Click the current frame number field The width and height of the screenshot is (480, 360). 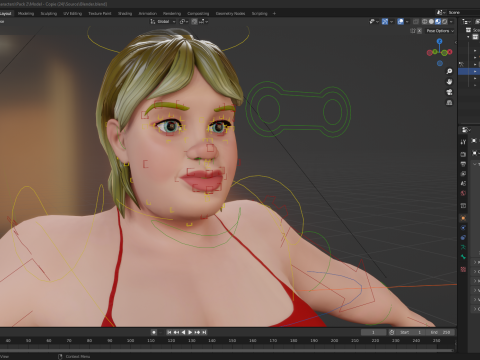tap(373, 332)
